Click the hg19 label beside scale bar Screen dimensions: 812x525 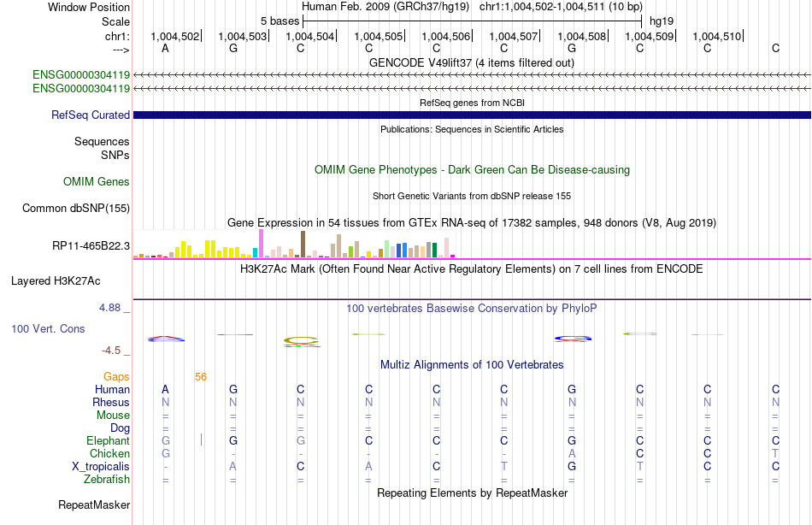(x=662, y=21)
